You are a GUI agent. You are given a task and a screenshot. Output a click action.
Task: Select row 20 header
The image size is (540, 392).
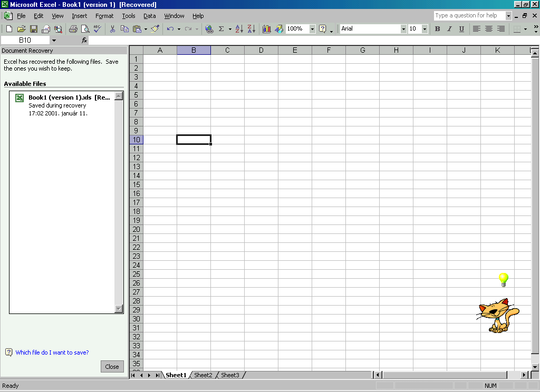[x=137, y=229]
